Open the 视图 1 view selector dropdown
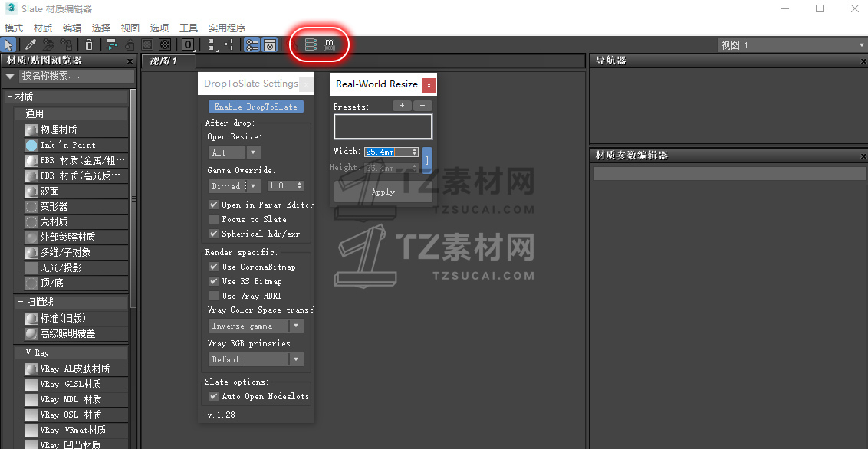This screenshot has width=868, height=449. pos(792,45)
